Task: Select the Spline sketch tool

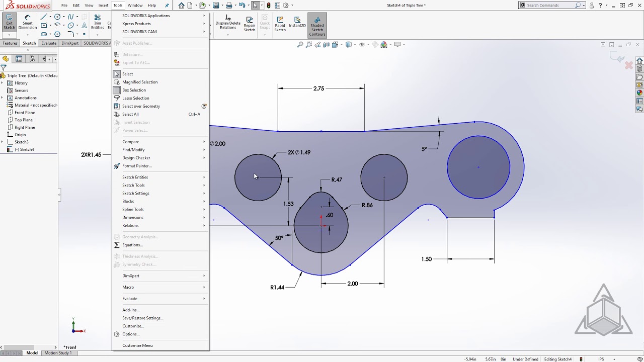Action: click(x=71, y=17)
